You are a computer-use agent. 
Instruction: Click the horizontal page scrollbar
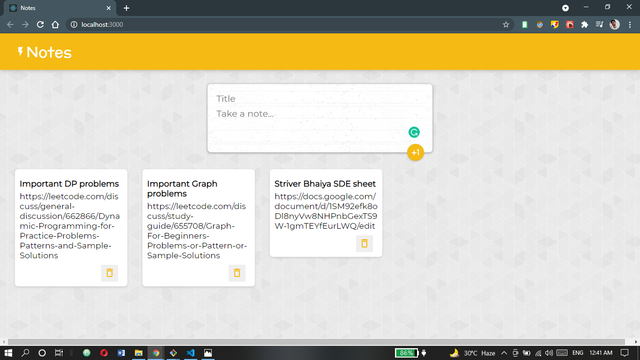point(316,342)
